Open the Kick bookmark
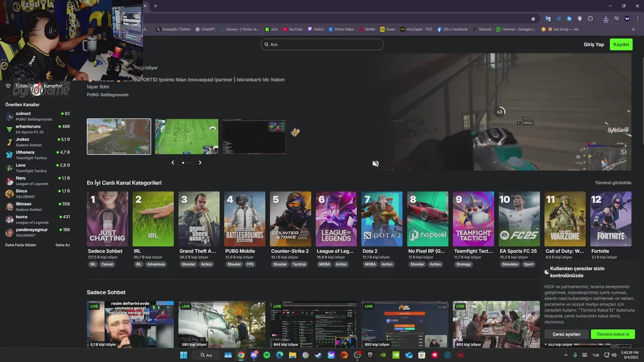This screenshot has width=644, height=362. click(272, 29)
